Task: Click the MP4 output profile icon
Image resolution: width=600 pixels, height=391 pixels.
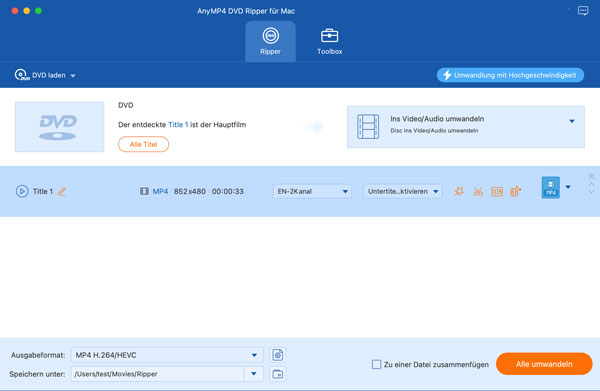Action: [x=551, y=187]
